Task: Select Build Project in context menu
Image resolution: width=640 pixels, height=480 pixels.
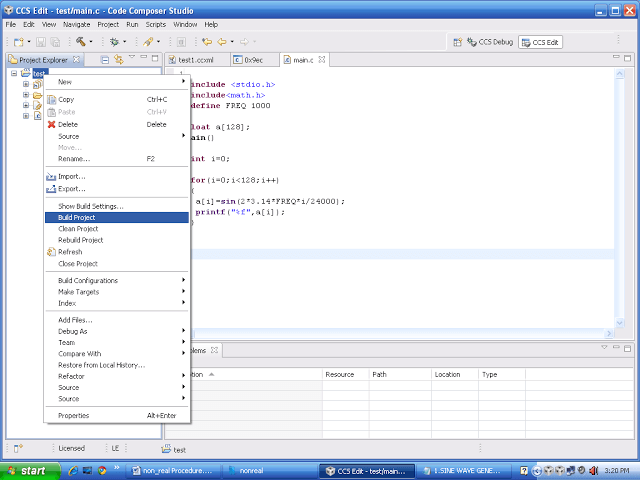Action: coord(117,218)
